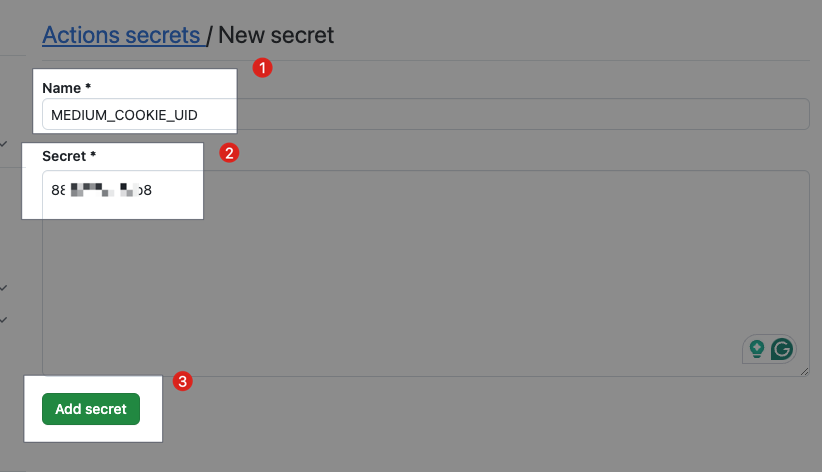Open the Grammarly G icon in textarea

781,349
